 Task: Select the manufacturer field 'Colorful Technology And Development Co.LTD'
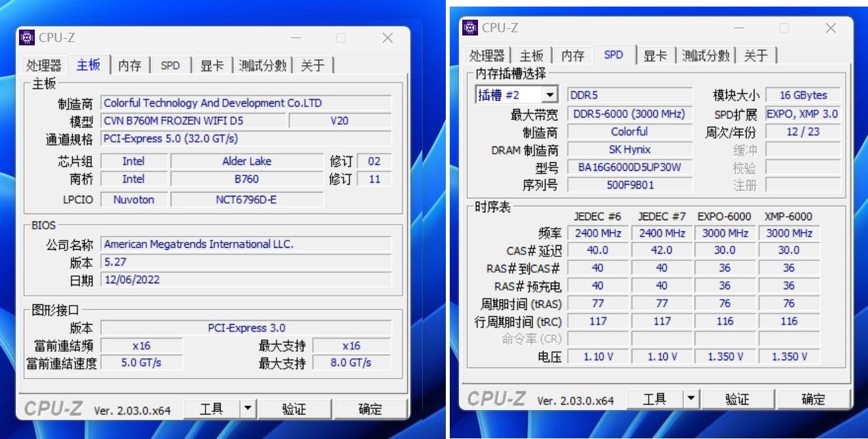246,103
